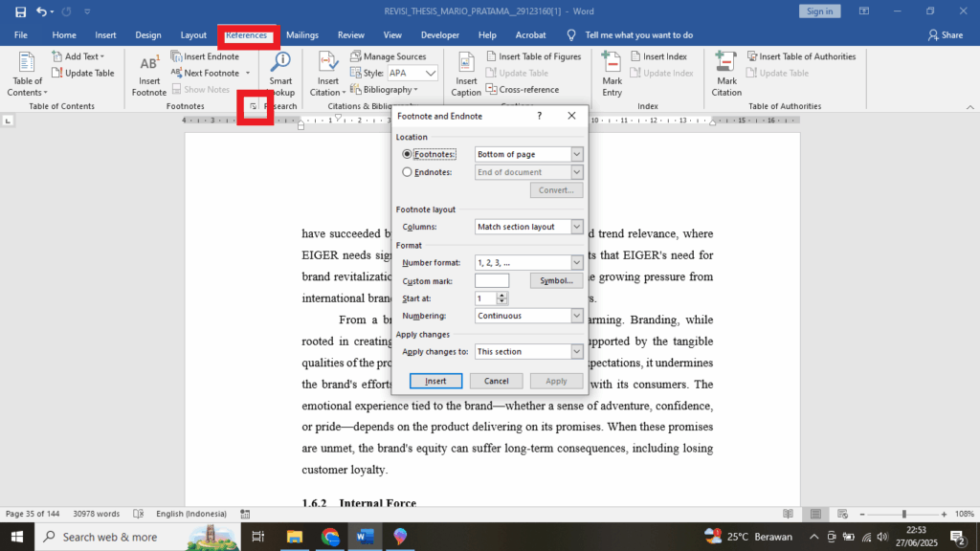Open Numbering Continuous dropdown
Viewport: 980px width, 551px height.
pyautogui.click(x=528, y=316)
